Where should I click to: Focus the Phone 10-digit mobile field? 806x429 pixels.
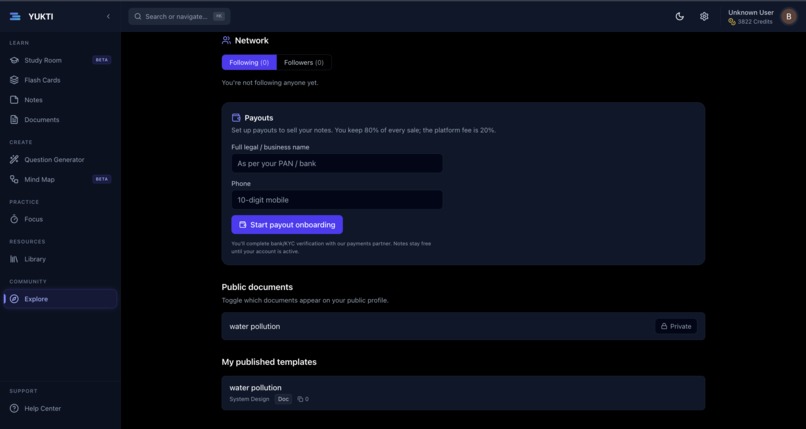coord(337,200)
